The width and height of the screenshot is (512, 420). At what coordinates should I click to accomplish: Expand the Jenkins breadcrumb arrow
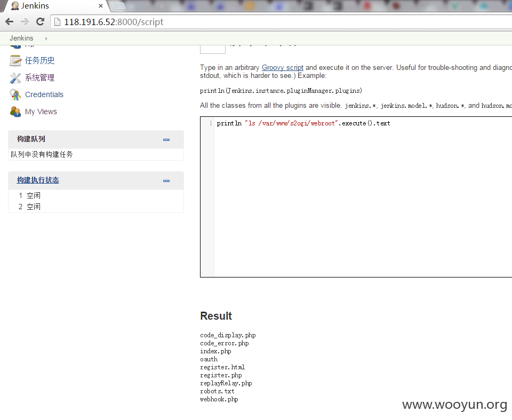(46, 38)
